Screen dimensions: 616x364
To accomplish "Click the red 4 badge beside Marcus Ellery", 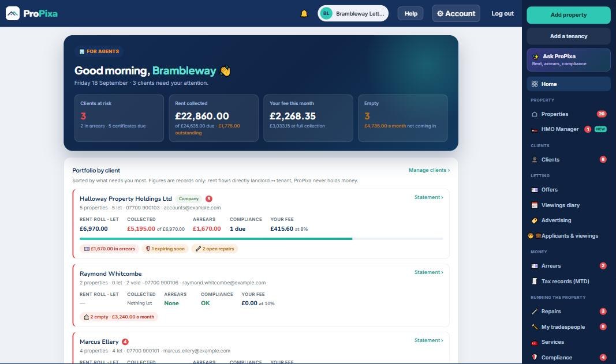I will [125, 342].
